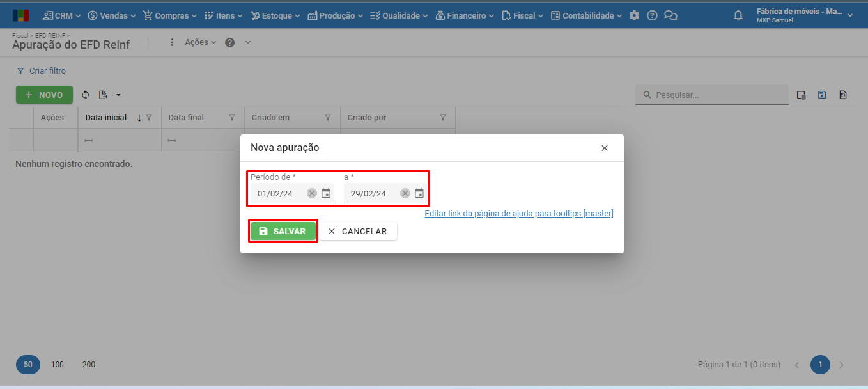
Task: Open filter icon on Data final column
Action: click(232, 118)
